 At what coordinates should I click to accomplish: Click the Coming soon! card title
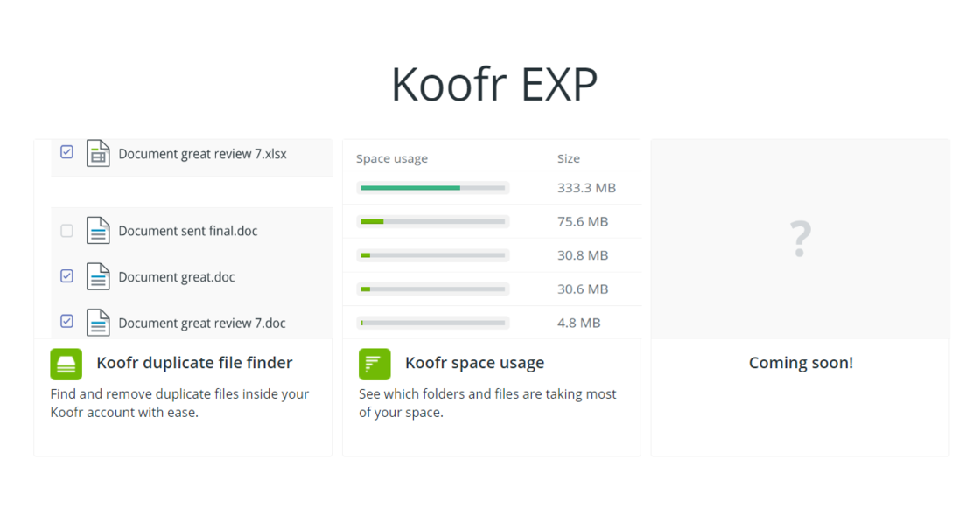[x=801, y=363]
